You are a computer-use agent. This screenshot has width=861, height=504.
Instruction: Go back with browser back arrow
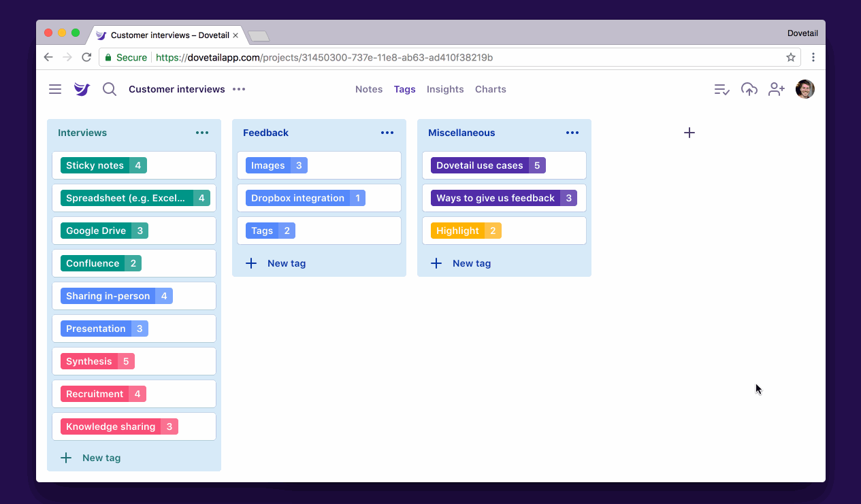[x=48, y=57]
